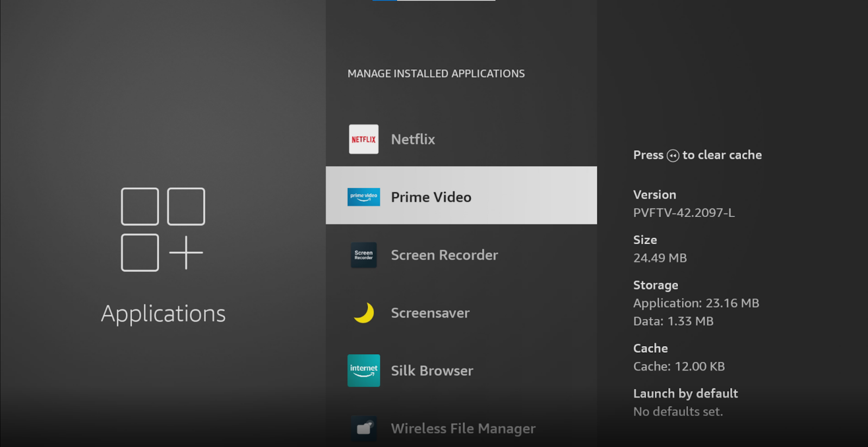This screenshot has width=868, height=447.
Task: Click the Storage heading
Action: pos(655,285)
